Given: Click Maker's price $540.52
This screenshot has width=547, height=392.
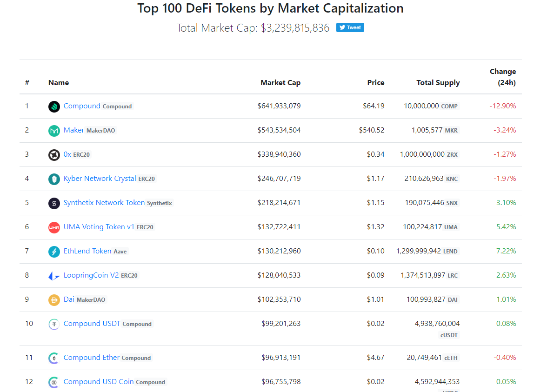Looking at the screenshot, I should click(372, 130).
